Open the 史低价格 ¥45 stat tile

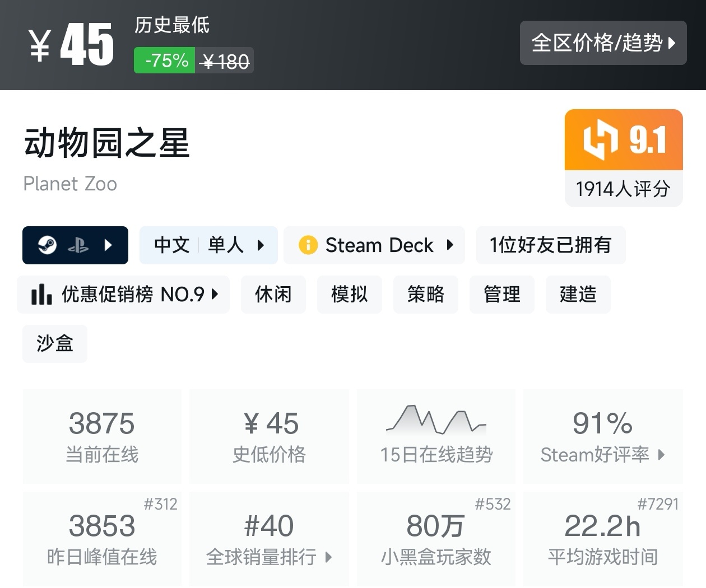pyautogui.click(x=269, y=436)
